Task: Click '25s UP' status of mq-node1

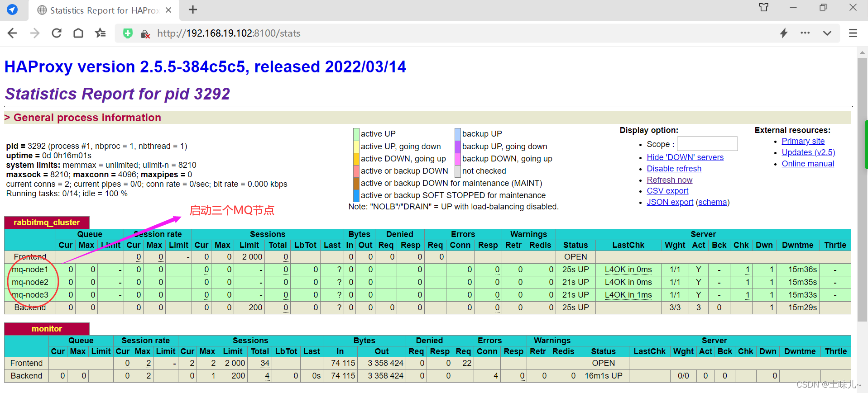Action: click(575, 270)
